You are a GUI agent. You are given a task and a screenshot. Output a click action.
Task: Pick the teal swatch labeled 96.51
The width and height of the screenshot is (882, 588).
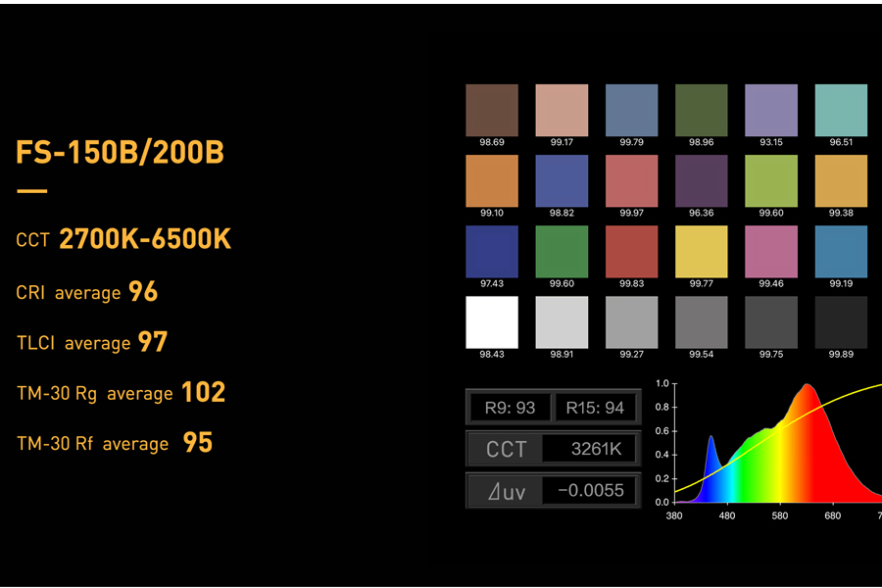coord(841,110)
